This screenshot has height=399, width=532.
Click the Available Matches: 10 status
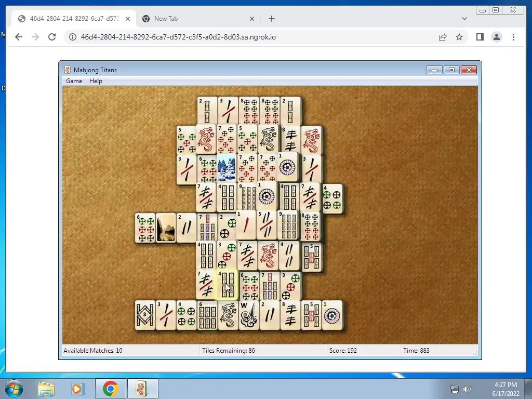tap(93, 351)
